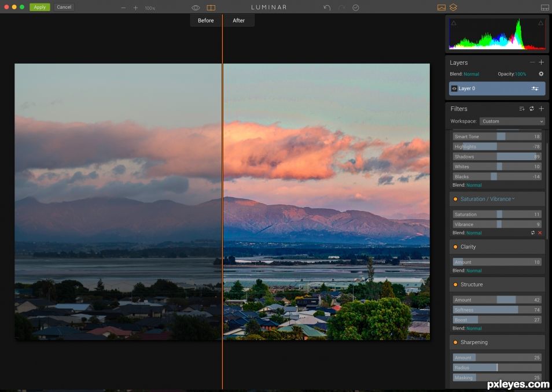The height and width of the screenshot is (392, 552).
Task: Click the orange before/after divider line
Action: click(x=222, y=202)
